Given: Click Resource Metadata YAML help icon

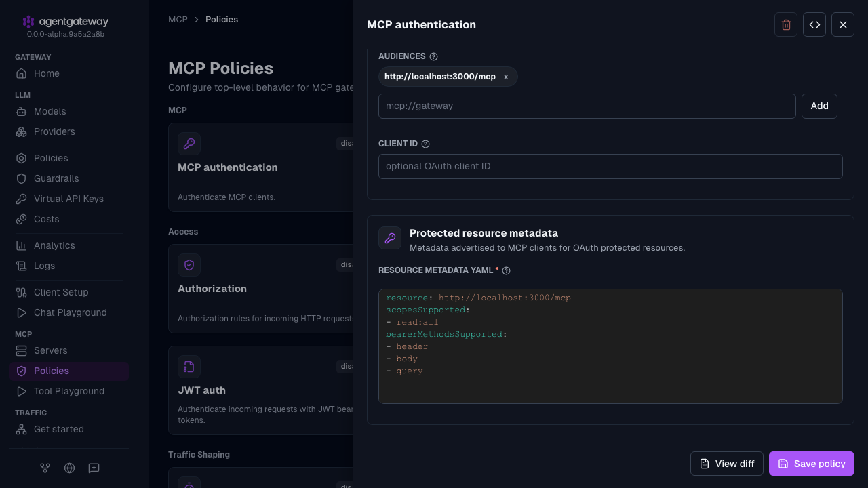Looking at the screenshot, I should [x=506, y=270].
